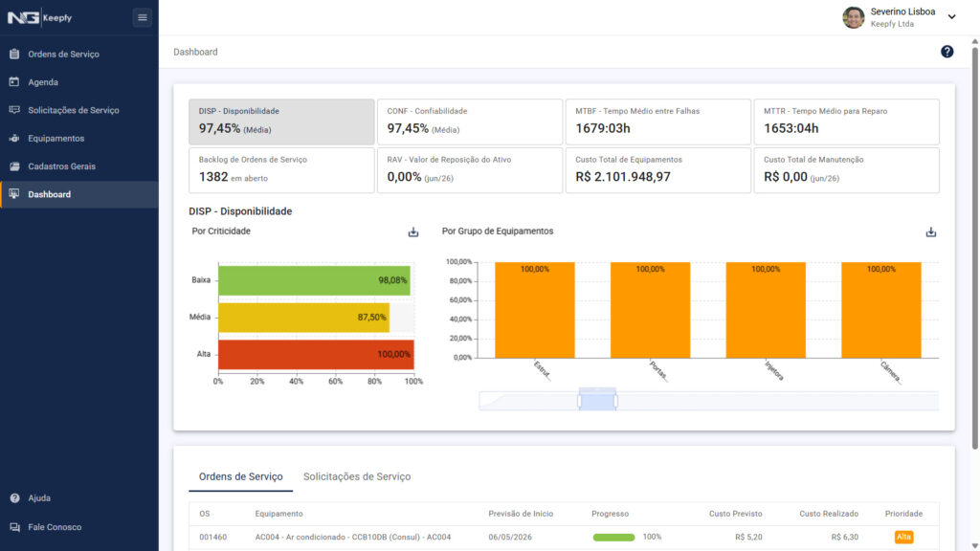
Task: Open Cadastros Gerais in sidebar
Action: coord(79,166)
